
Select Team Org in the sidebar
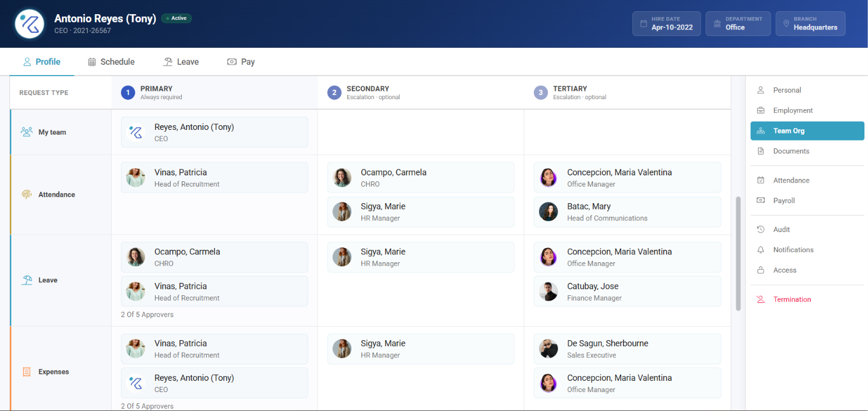(x=807, y=131)
